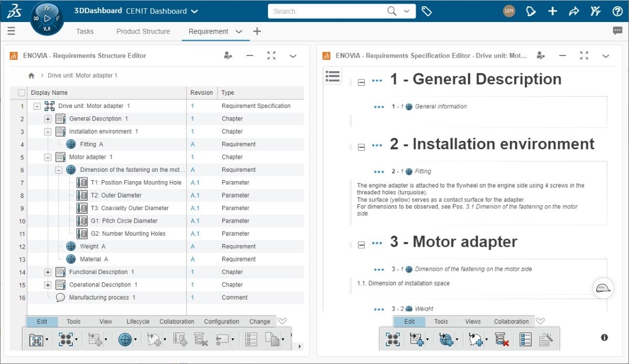
Task: Select the Material requirement row
Action: coord(156,259)
